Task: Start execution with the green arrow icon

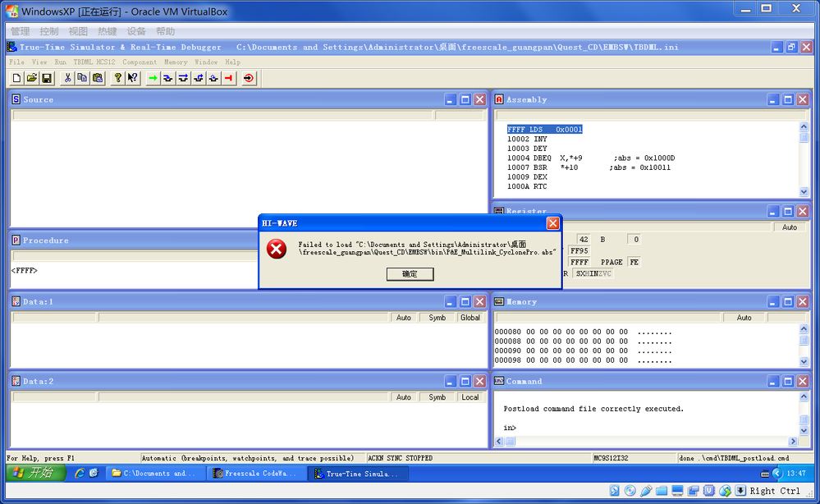Action: pos(153,79)
